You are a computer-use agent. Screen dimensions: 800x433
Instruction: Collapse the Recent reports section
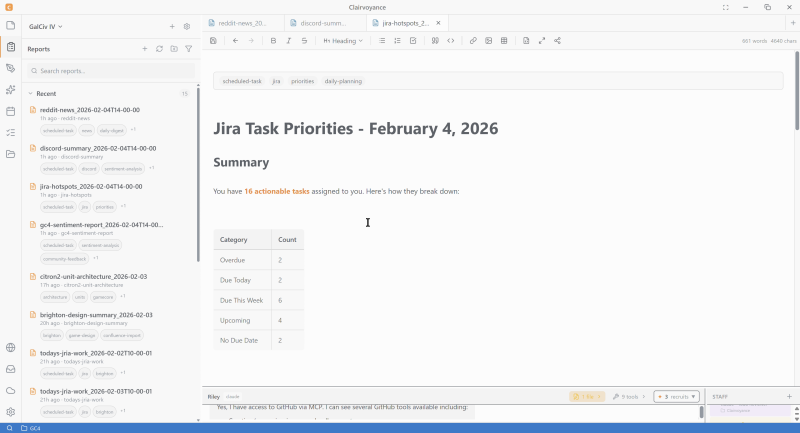tap(30, 93)
